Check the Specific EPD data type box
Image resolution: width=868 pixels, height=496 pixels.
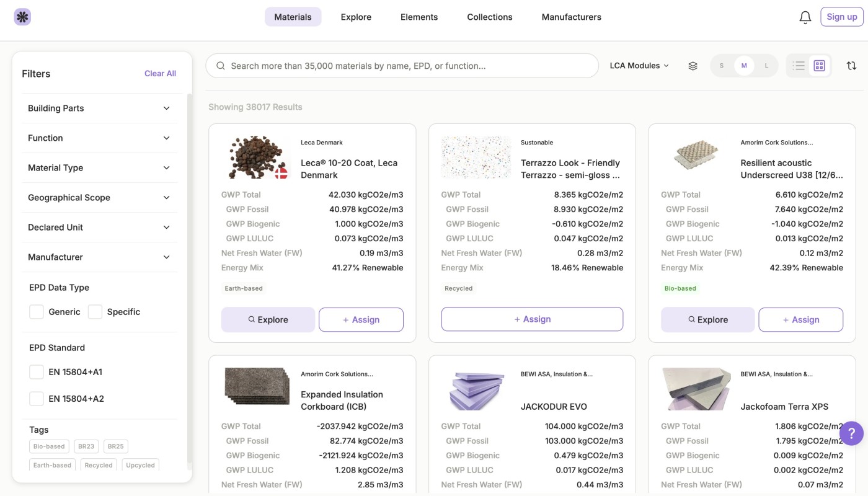pos(95,312)
